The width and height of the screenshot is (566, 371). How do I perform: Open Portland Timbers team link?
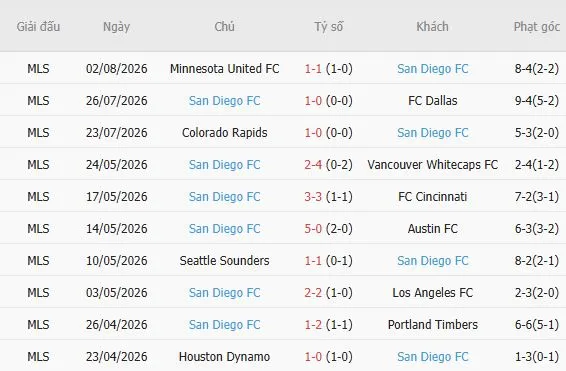click(x=432, y=324)
